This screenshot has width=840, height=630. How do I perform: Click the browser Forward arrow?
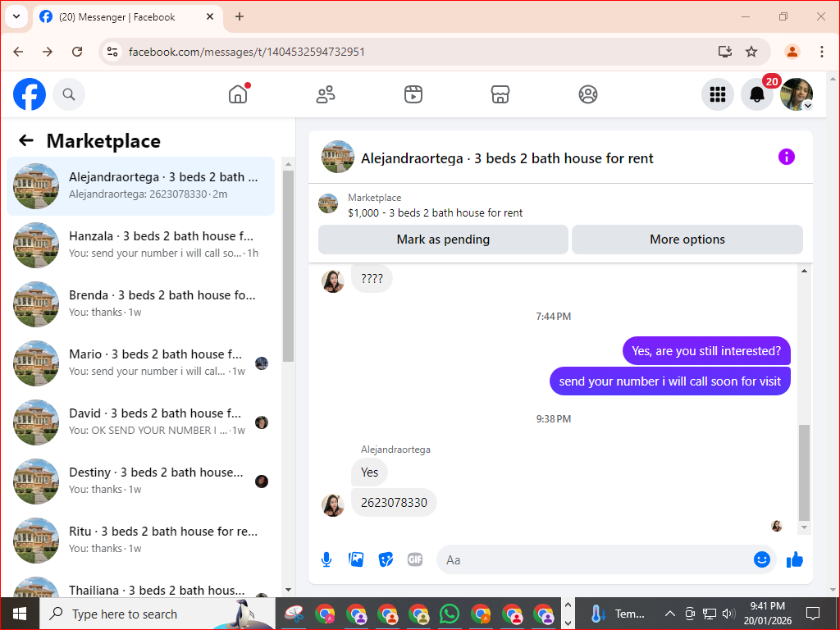coord(48,52)
